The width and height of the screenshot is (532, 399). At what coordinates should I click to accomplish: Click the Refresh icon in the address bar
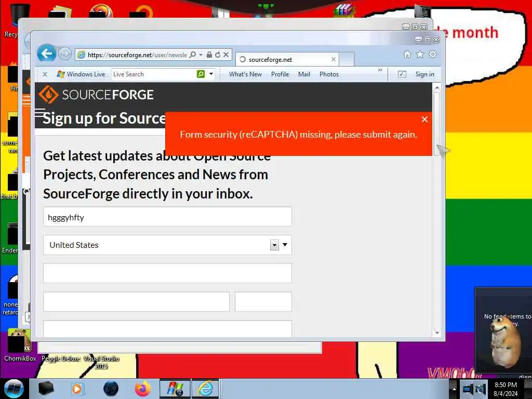pyautogui.click(x=218, y=55)
